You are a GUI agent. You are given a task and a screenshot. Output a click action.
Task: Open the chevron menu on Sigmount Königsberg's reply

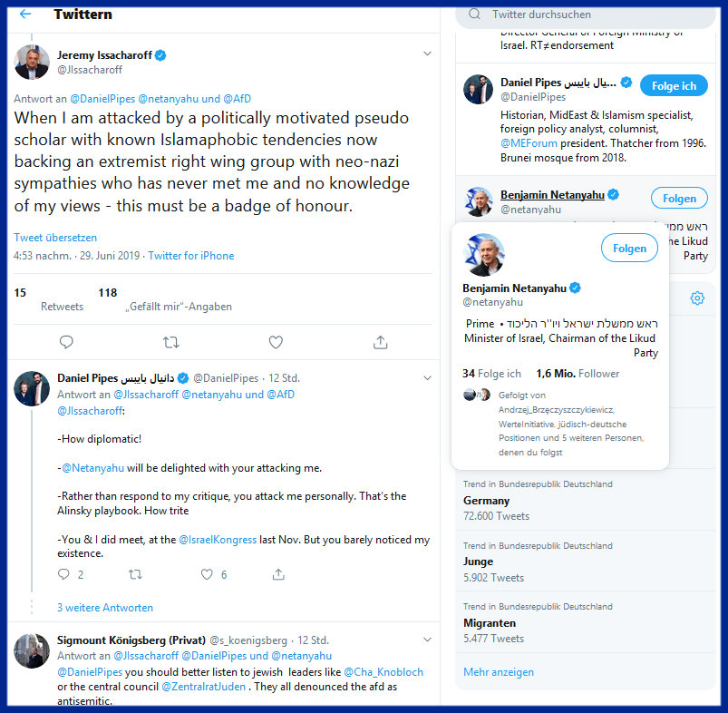point(428,640)
